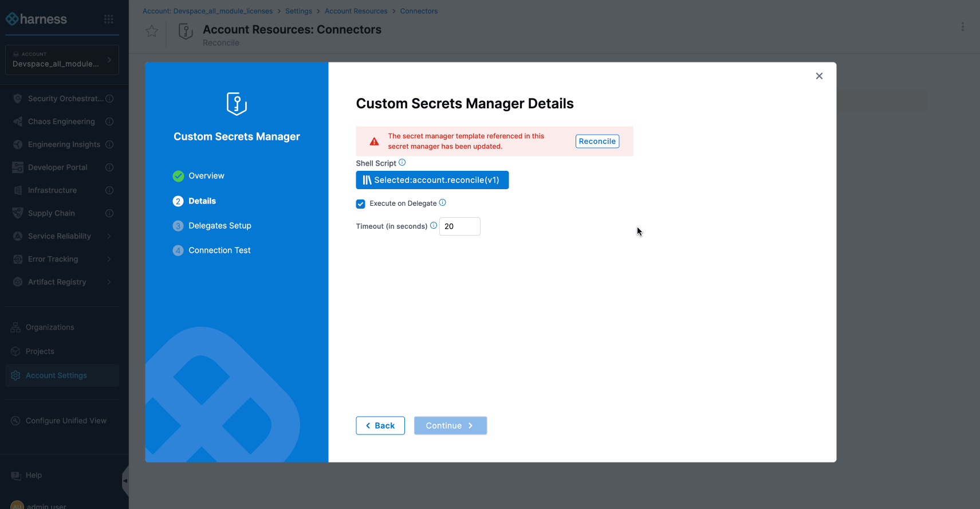
Task: Expand the Service Reliability module
Action: pos(109,236)
